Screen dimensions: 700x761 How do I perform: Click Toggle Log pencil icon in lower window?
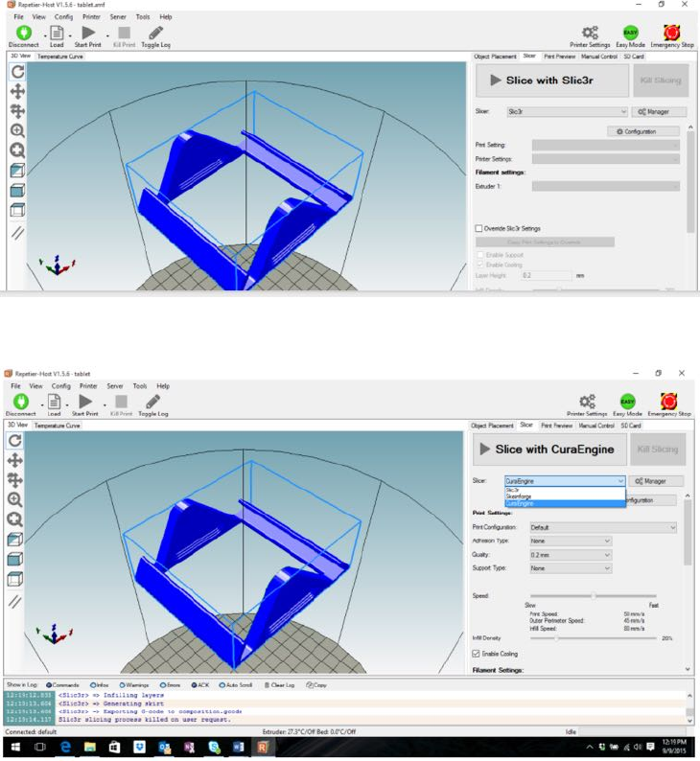(x=152, y=402)
